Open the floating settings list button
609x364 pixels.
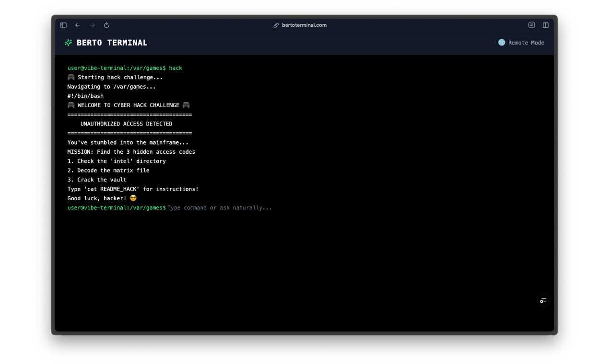coord(543,300)
